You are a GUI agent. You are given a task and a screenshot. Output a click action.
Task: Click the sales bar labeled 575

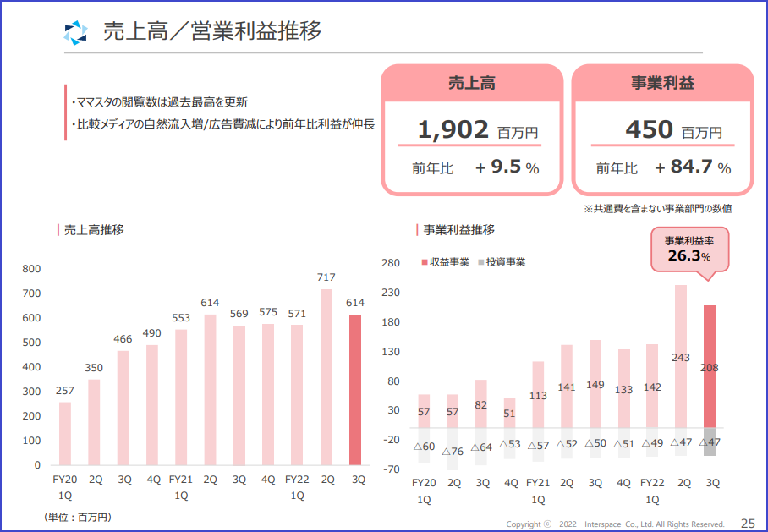(x=268, y=394)
